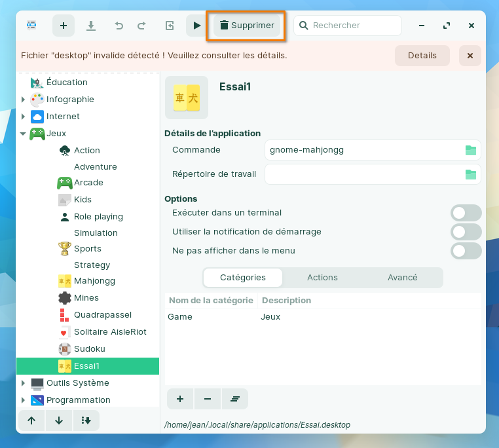Toggle 'Utiliser la notification de démarrage'
Viewport: 499px width, 448px height.
(466, 232)
